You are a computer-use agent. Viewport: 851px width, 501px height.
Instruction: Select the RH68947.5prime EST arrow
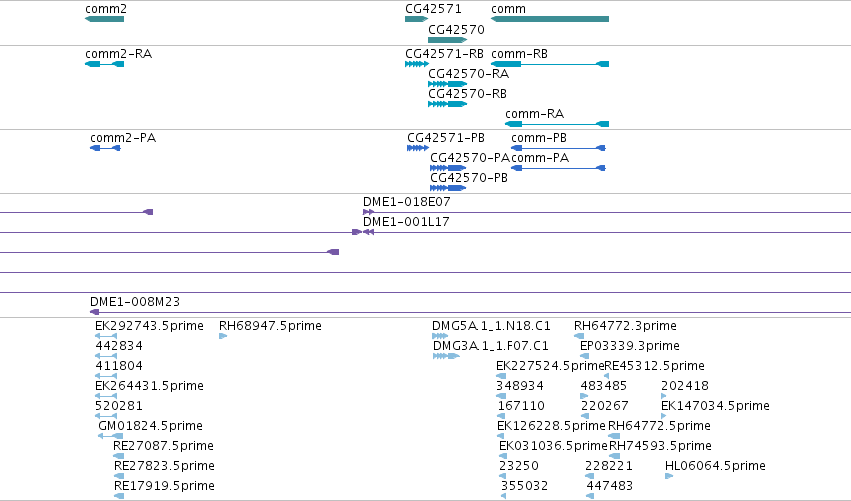pos(223,337)
